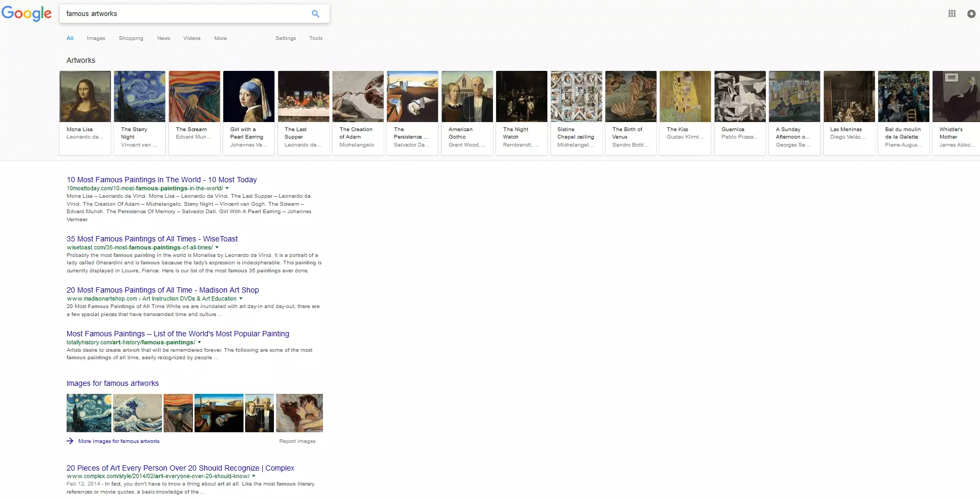
Task: Open the Guernica artwork card
Action: point(740,113)
